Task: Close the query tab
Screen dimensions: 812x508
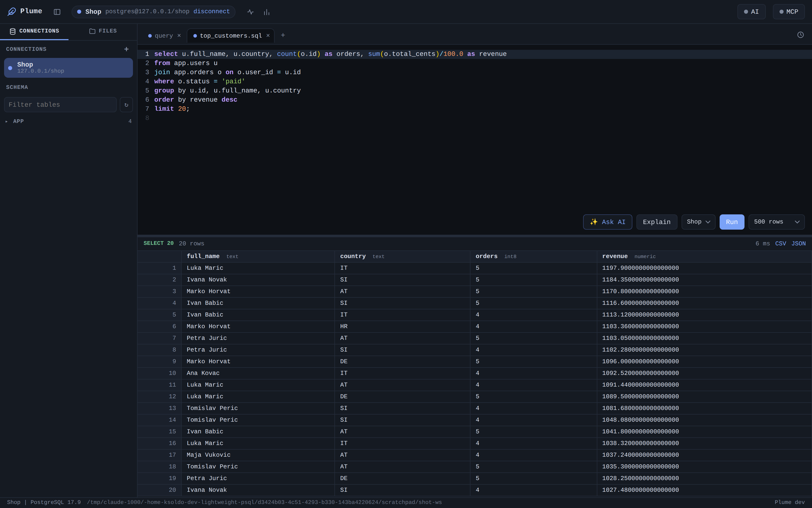Action: pos(179,36)
